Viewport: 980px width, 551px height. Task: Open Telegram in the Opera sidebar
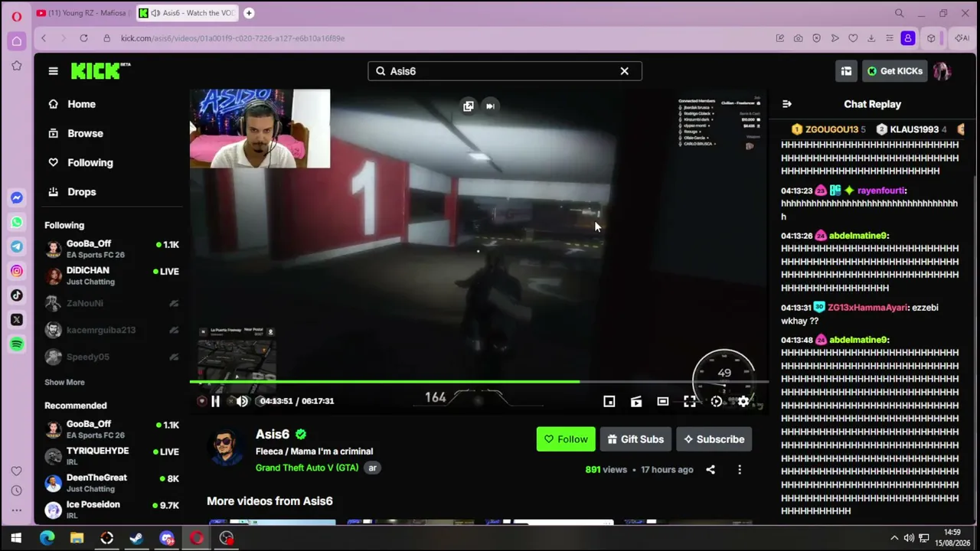coord(17,246)
